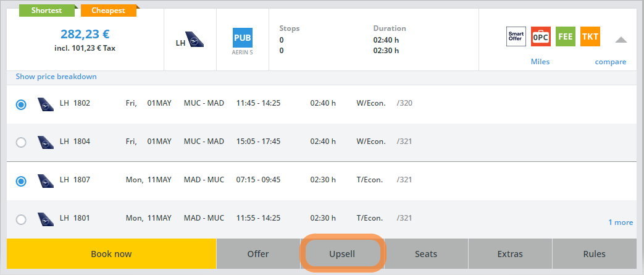Click the orange Cheapest tag
644x275 pixels.
click(x=110, y=11)
